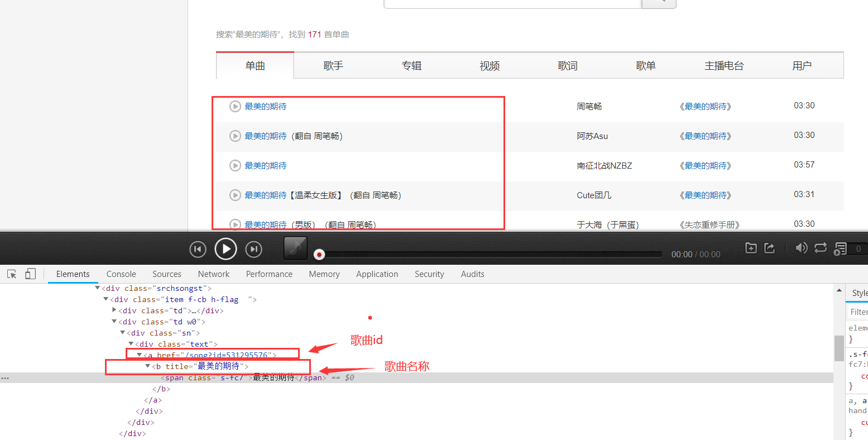Open the Console DevTools tab
This screenshot has height=440, width=868.
pos(121,274)
